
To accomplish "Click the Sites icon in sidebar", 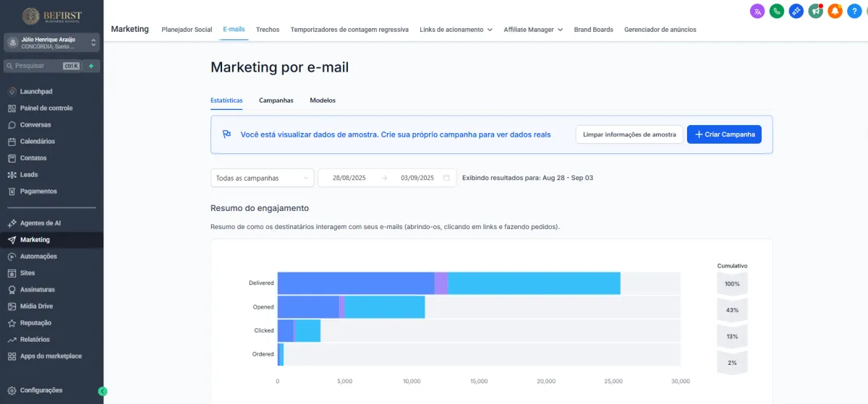I will pyautogui.click(x=12, y=273).
